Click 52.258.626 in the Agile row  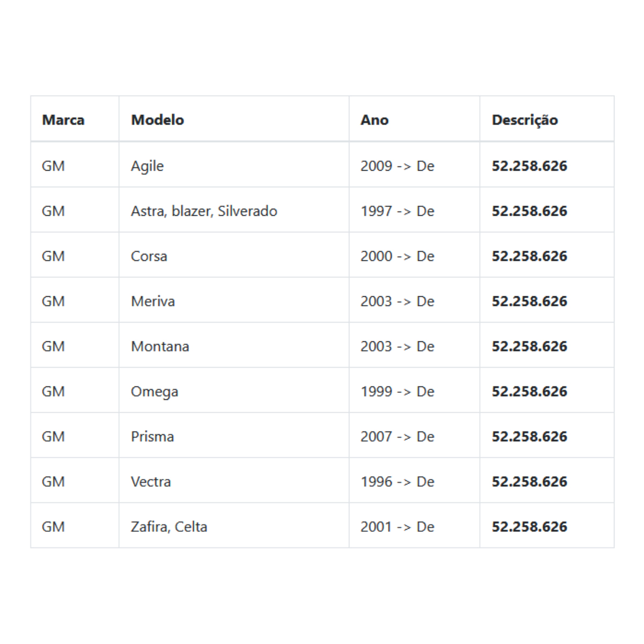coord(529,166)
